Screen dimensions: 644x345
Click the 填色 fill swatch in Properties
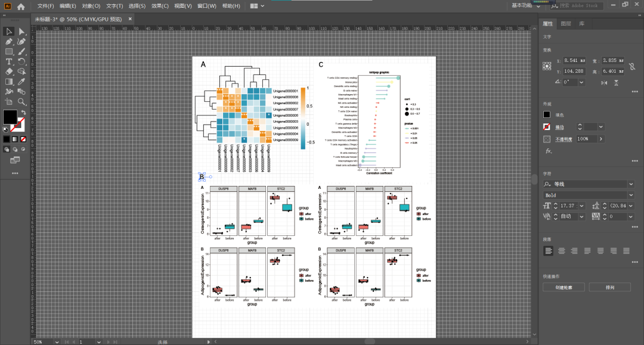coord(547,115)
